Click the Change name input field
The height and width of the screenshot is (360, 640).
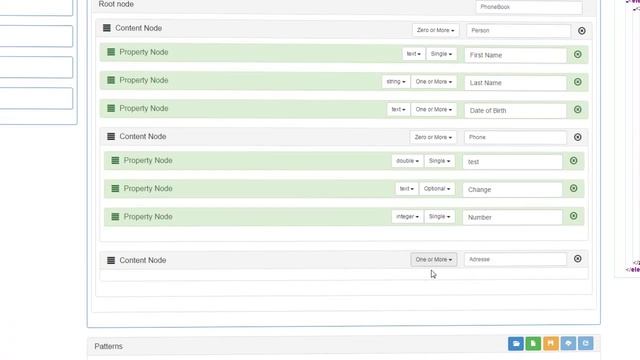pyautogui.click(x=513, y=189)
